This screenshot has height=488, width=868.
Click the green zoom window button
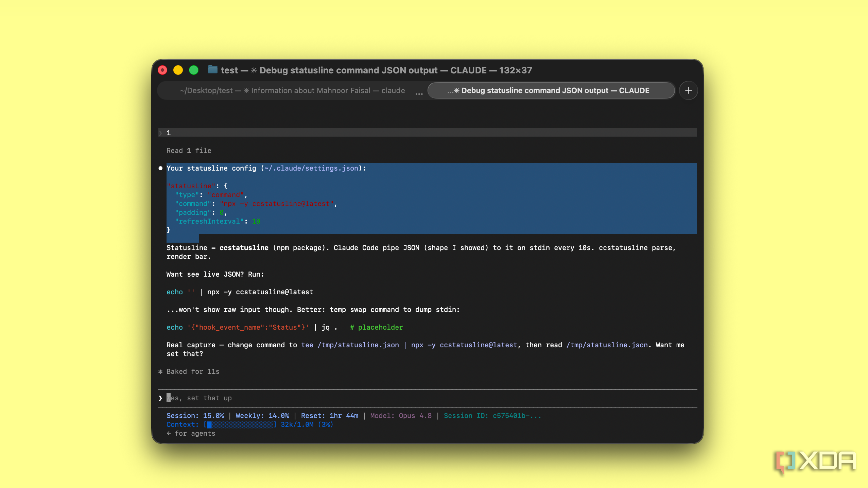coord(194,70)
